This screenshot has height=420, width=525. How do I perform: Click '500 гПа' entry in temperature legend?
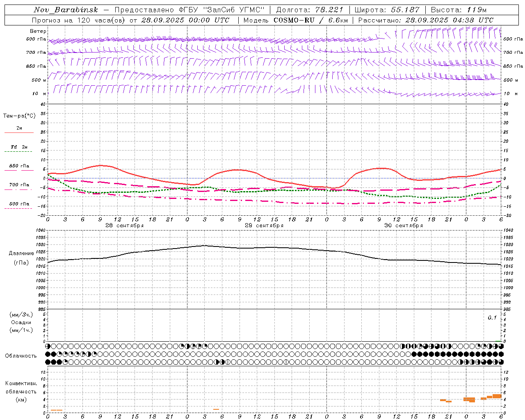click(x=19, y=204)
